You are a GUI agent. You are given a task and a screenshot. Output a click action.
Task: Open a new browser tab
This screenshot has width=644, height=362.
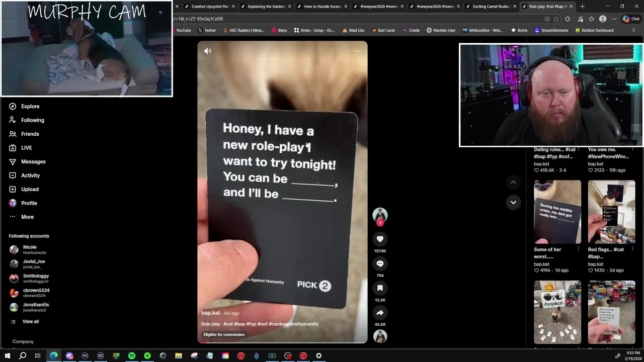click(582, 7)
